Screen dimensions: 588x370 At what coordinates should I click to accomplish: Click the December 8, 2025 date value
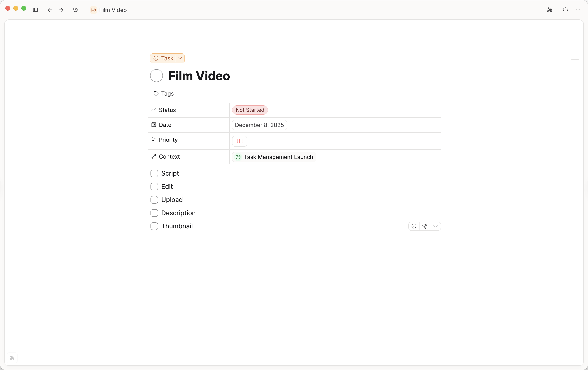coord(259,125)
